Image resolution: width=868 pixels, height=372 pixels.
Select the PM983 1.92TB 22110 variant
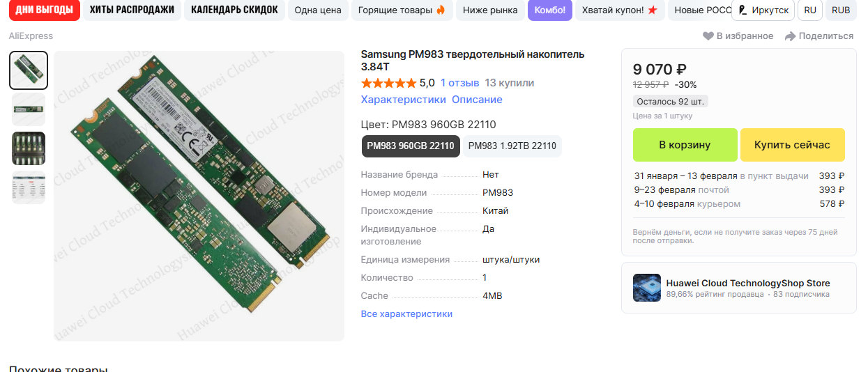coord(512,146)
